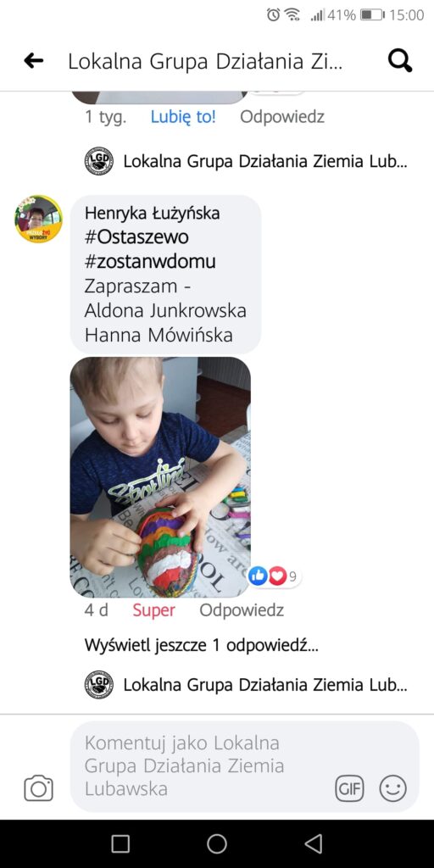Toggle the Super reaction on comment

[x=154, y=610]
